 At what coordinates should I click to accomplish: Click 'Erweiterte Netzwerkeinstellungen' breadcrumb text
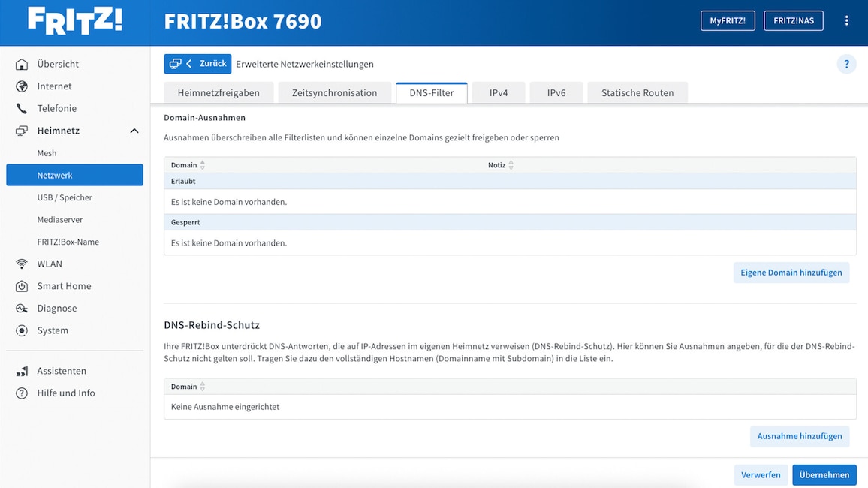[304, 64]
